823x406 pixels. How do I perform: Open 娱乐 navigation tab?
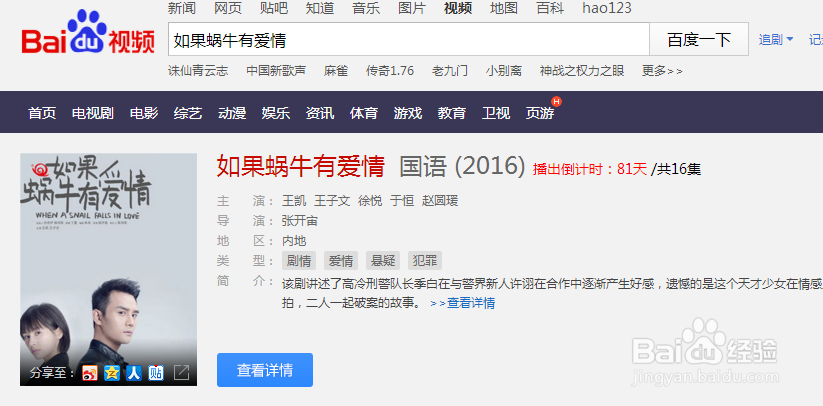coord(276,113)
